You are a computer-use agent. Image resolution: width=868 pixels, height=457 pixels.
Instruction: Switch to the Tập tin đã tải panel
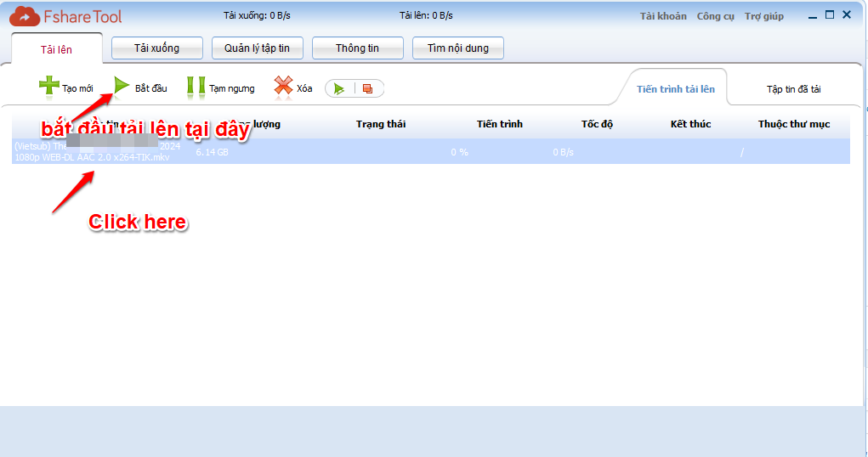(792, 89)
